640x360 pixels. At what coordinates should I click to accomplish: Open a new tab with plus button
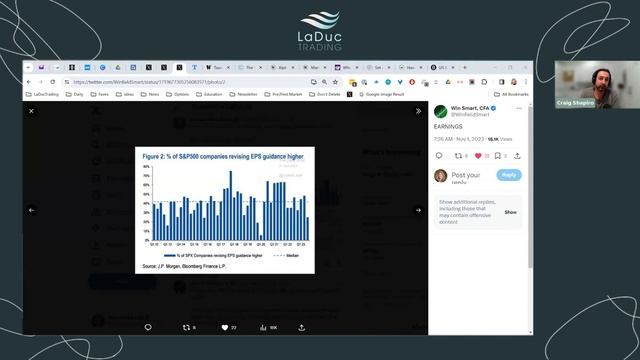point(464,67)
